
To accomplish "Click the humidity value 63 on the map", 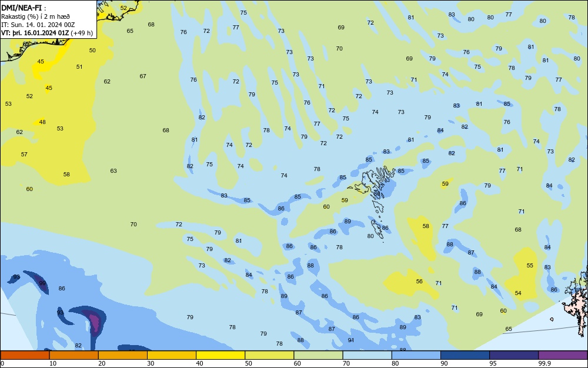I will (x=113, y=170).
